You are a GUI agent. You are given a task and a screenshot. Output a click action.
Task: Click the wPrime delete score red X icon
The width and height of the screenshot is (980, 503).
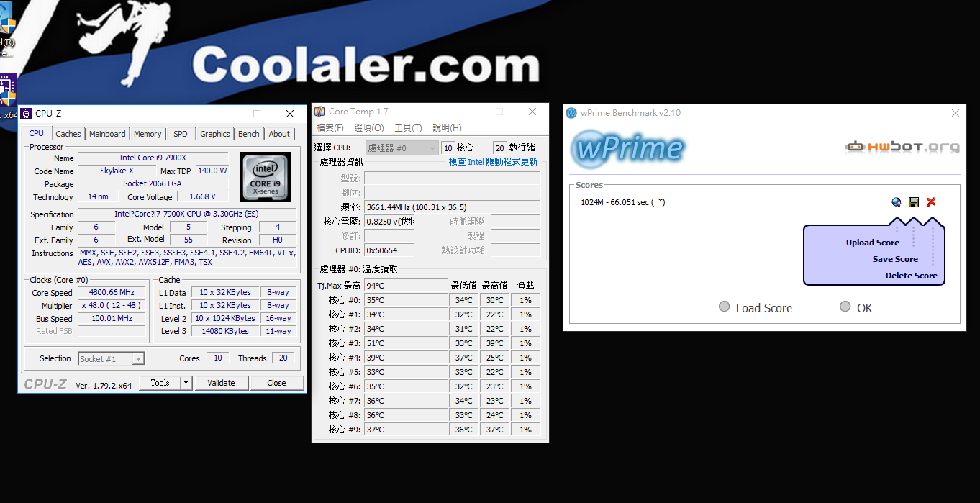(931, 202)
